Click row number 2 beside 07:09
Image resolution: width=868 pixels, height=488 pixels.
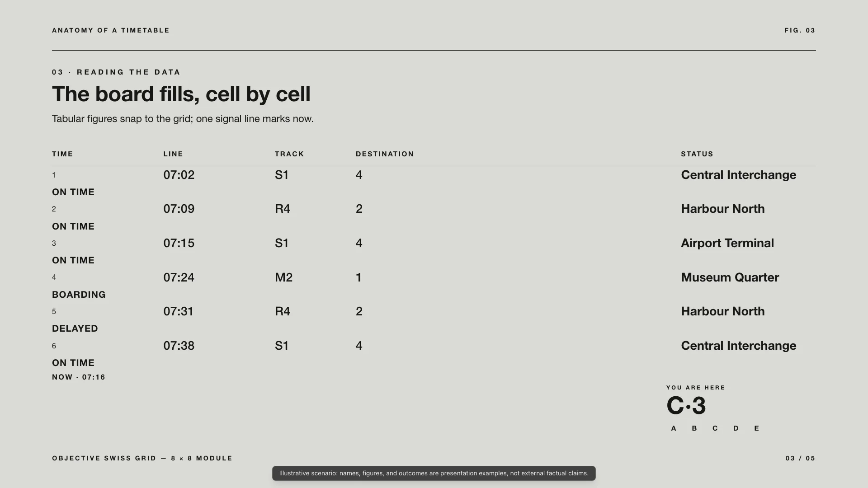coord(54,209)
